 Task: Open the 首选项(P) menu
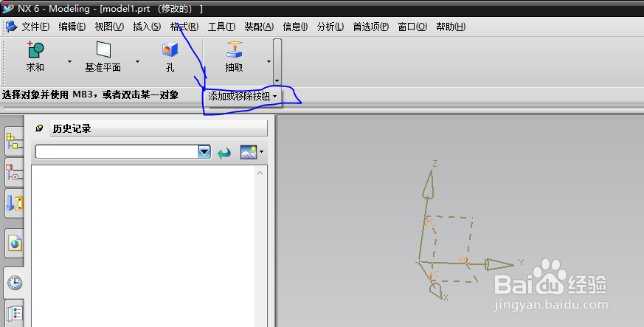(x=371, y=27)
